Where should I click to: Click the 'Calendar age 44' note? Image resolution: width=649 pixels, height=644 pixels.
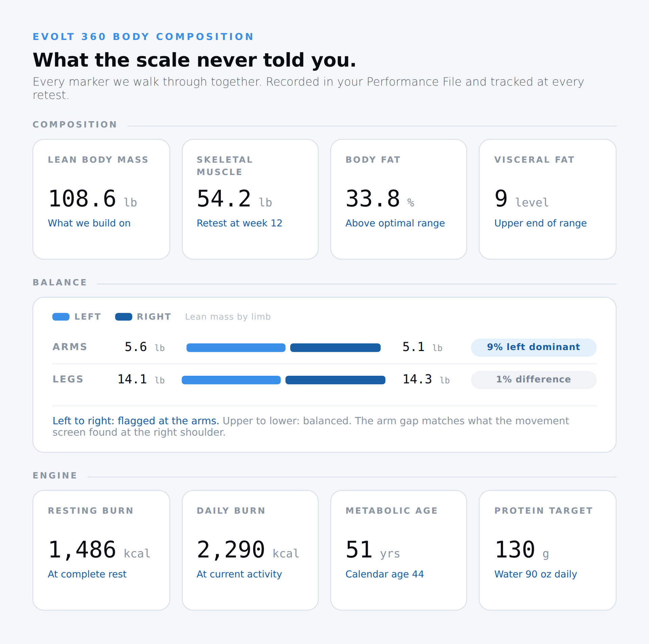pos(384,574)
